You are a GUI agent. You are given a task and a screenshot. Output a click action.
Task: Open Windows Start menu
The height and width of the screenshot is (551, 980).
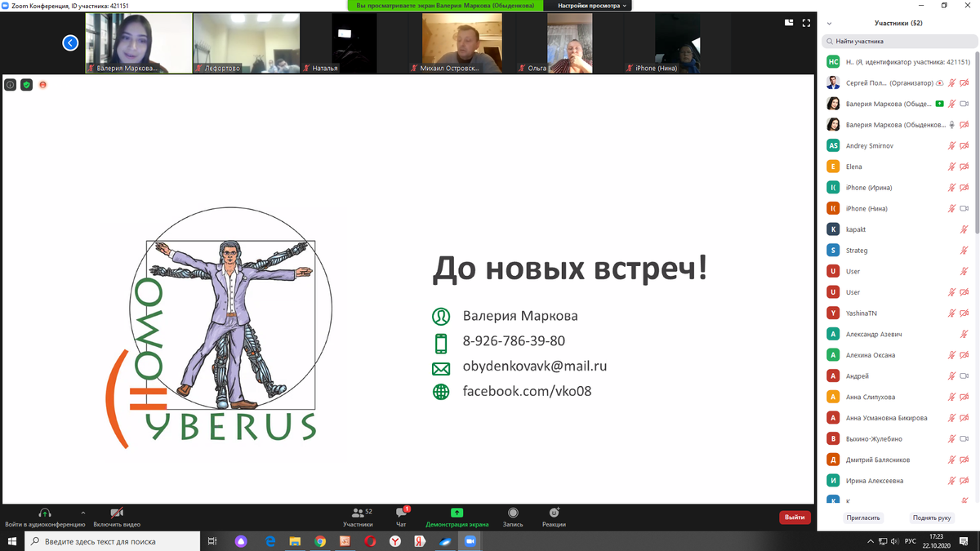12,541
